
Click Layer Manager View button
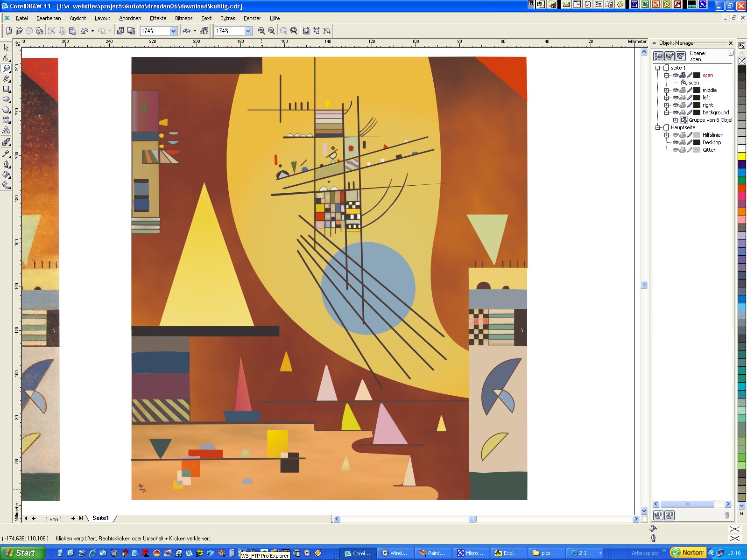click(x=681, y=56)
